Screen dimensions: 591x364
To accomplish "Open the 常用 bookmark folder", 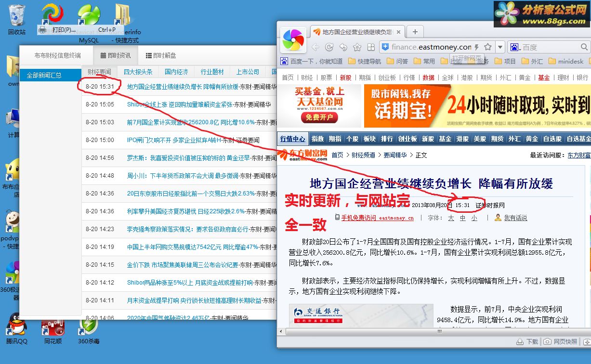I will coord(424,61).
